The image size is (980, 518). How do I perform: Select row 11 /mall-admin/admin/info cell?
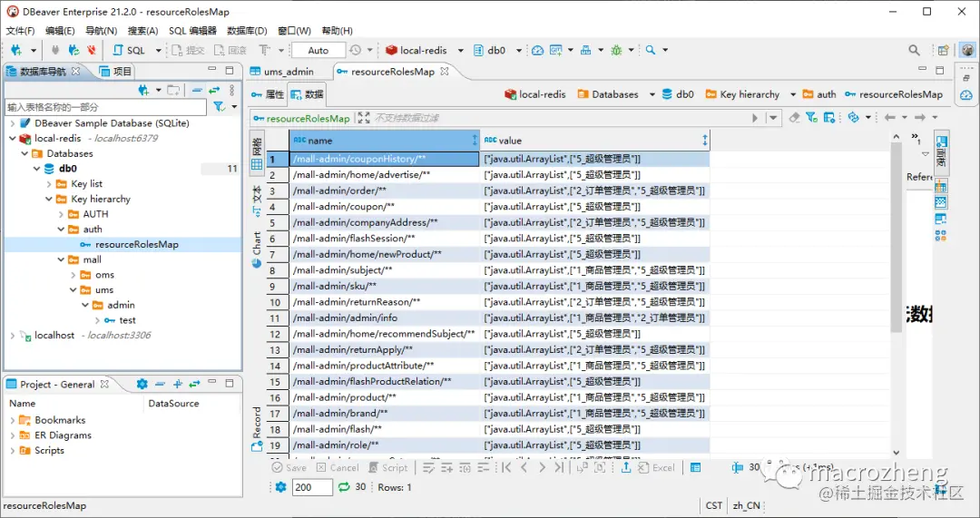tap(385, 318)
